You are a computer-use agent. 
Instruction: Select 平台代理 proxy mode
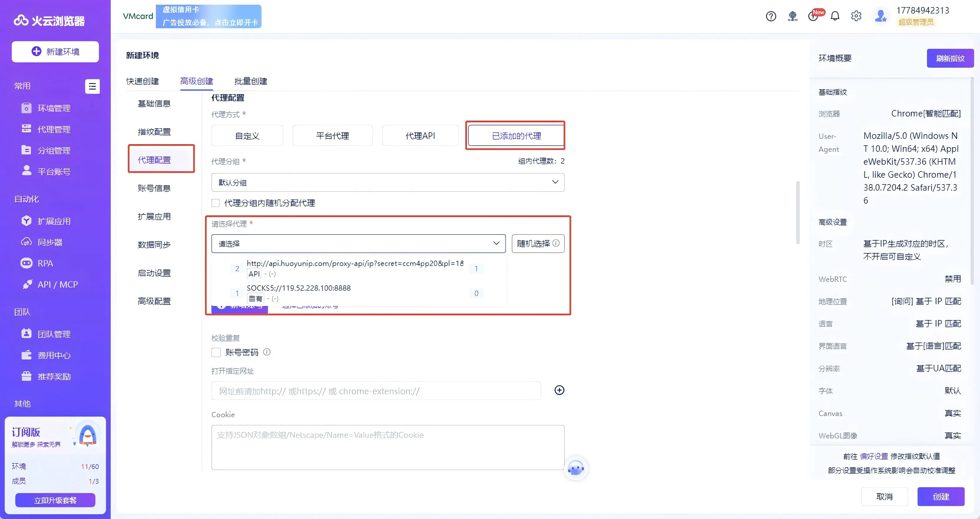[332, 136]
